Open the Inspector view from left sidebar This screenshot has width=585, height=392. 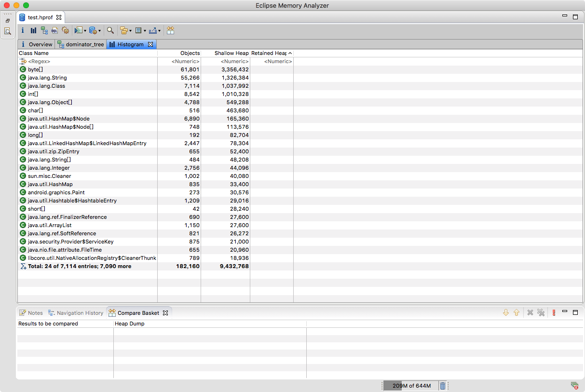point(8,31)
